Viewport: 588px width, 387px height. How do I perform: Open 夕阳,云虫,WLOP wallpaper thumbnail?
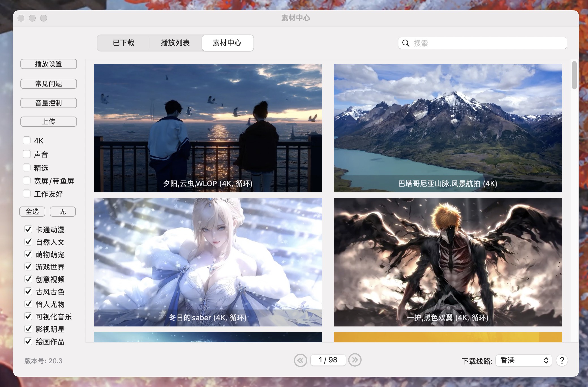208,128
